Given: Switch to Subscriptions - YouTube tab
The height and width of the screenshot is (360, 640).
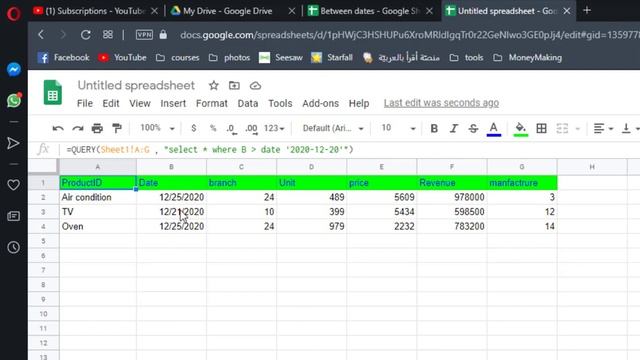Looking at the screenshot, I should coord(96,11).
